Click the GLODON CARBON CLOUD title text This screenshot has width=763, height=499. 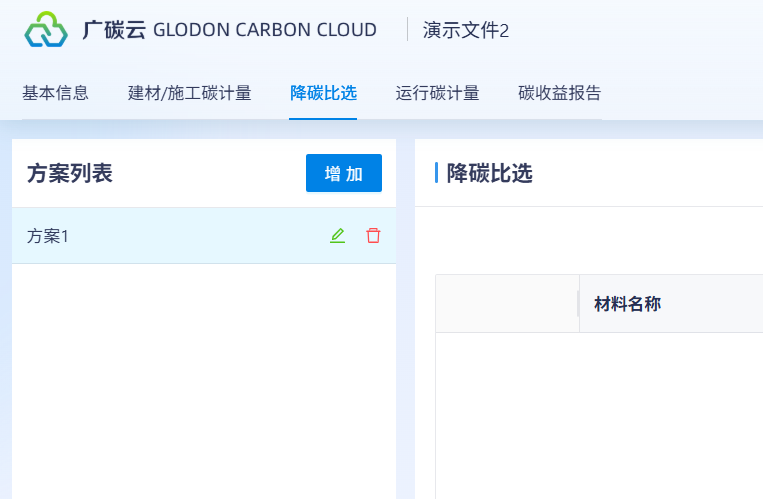pos(265,30)
